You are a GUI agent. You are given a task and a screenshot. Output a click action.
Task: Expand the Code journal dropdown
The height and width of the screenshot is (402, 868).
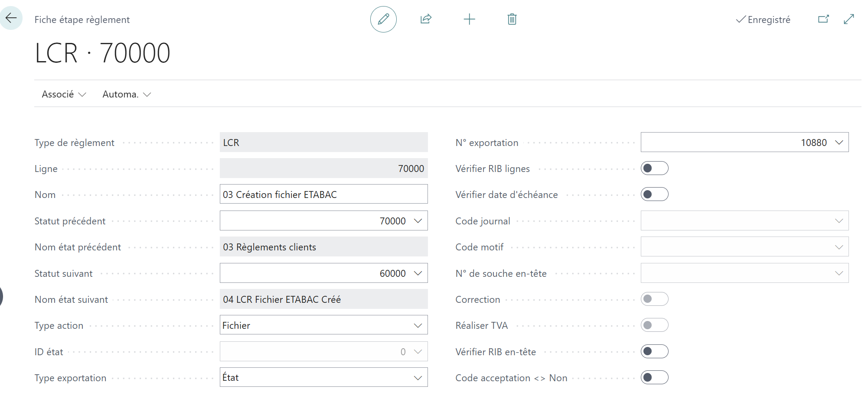[839, 221]
